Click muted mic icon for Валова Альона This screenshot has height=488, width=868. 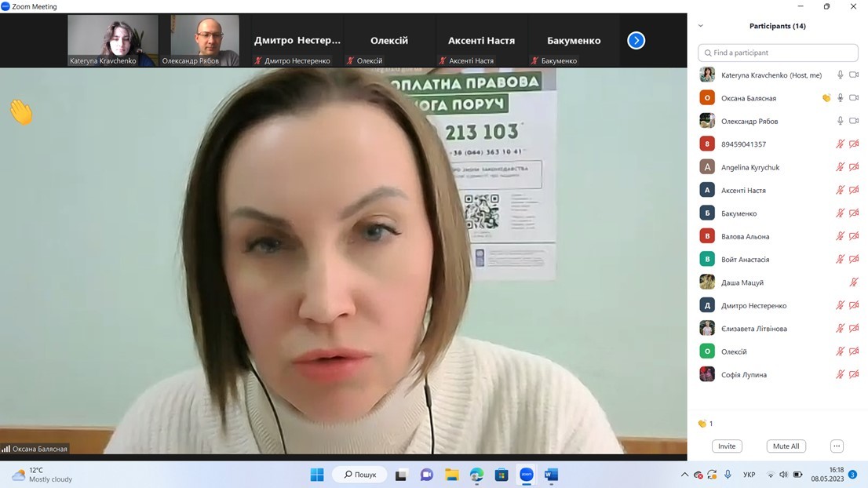pos(840,236)
